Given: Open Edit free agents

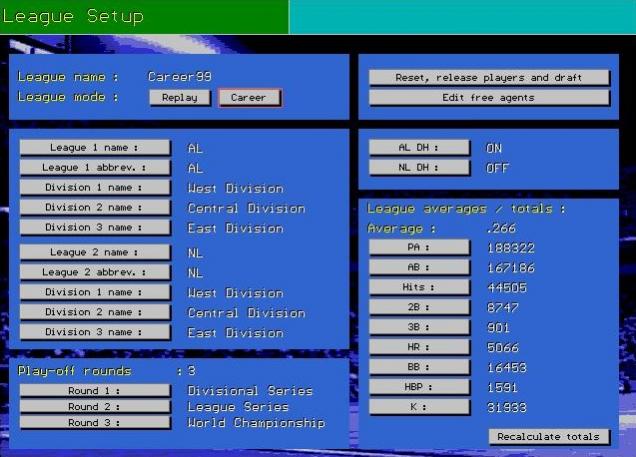Looking at the screenshot, I should [489, 97].
